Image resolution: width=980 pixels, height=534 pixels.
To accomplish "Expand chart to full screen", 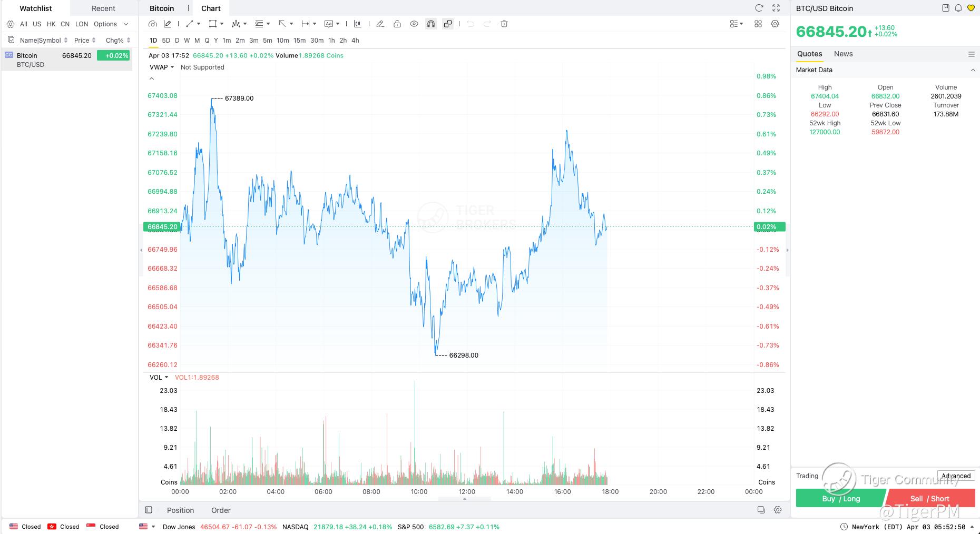I will click(776, 8).
